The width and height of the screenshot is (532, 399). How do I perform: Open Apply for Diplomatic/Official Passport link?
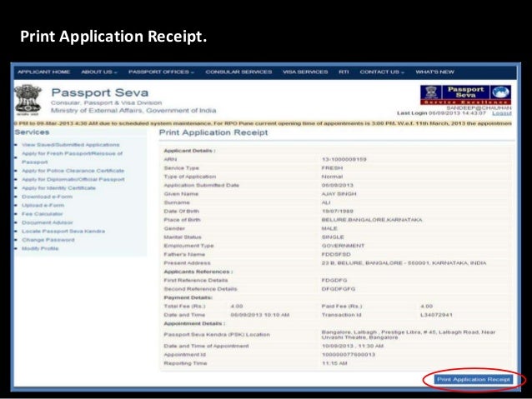coord(73,179)
